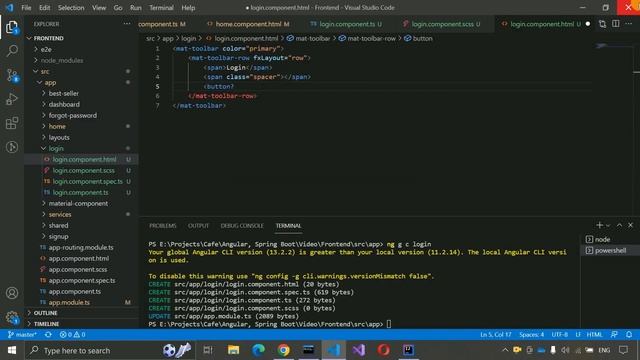Open Run and Debug view
The height and width of the screenshot is (360, 640).
tap(12, 99)
